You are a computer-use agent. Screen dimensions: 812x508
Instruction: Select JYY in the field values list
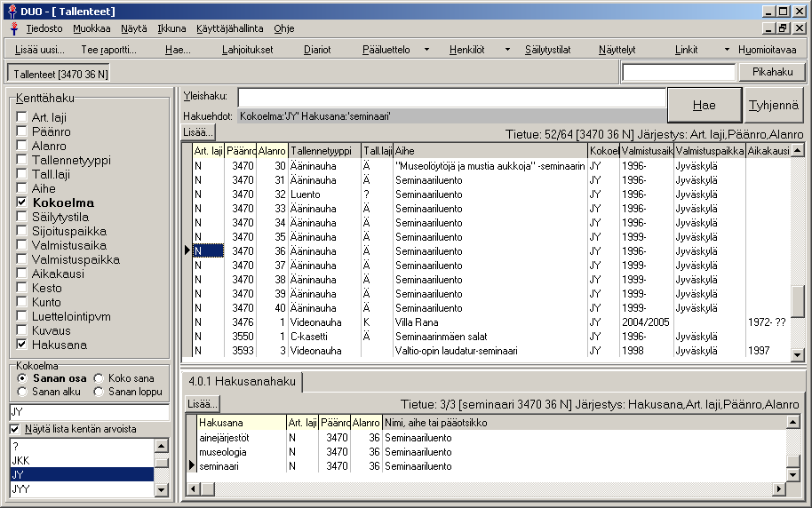(82, 488)
